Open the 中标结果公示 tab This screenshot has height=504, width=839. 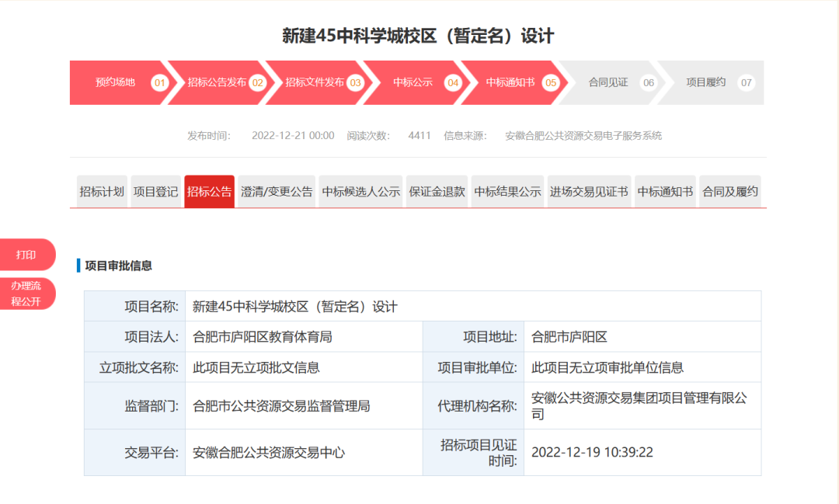coord(508,192)
